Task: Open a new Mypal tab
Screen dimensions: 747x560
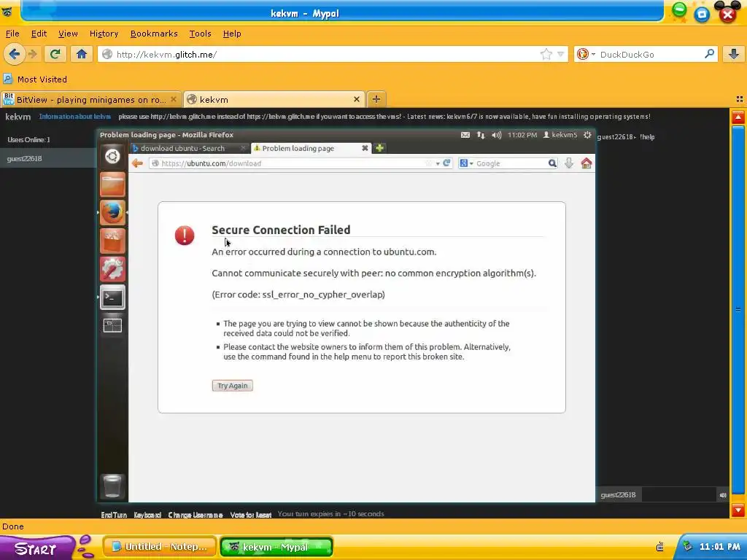Action: pyautogui.click(x=376, y=99)
